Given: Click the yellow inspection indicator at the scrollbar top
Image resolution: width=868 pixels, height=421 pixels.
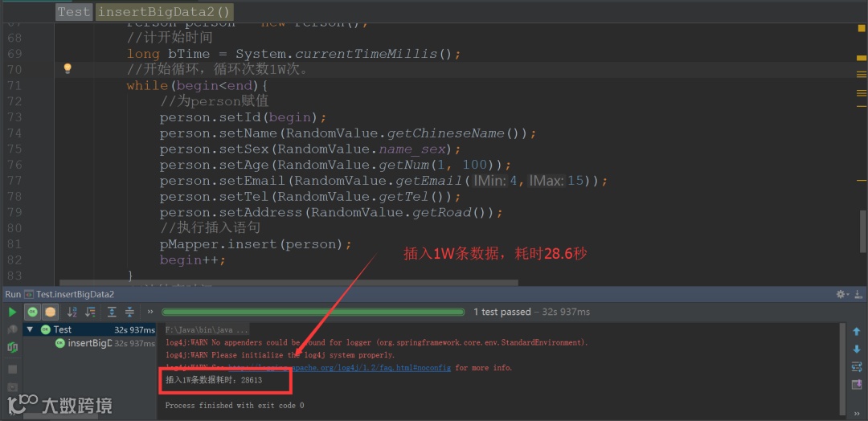Looking at the screenshot, I should [861, 29].
